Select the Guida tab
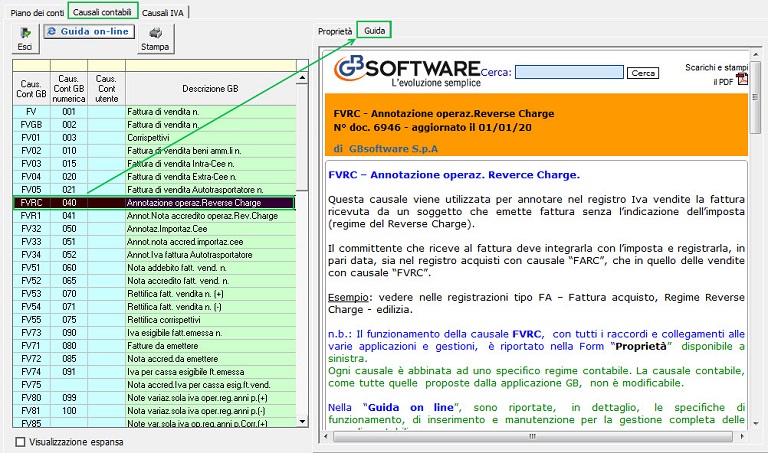Screen dimensions: 768x453 tap(374, 30)
